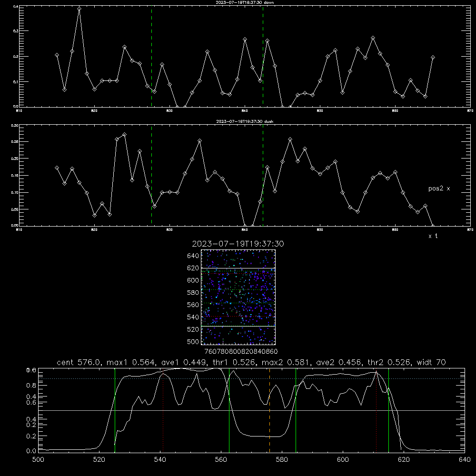Click the '620' x-axis label of bottom plot
The image size is (476, 476).
tap(404, 460)
